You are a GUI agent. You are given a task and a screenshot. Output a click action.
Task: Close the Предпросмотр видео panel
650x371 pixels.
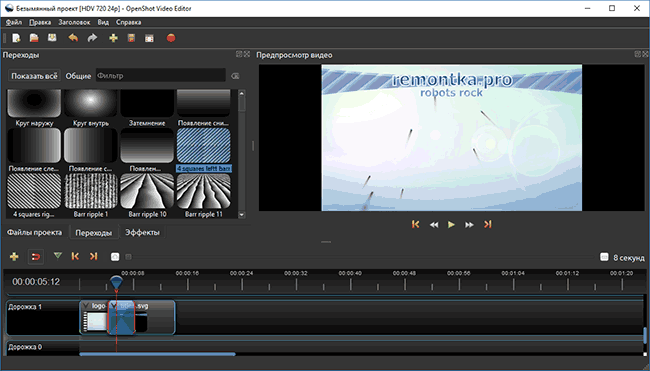(645, 54)
